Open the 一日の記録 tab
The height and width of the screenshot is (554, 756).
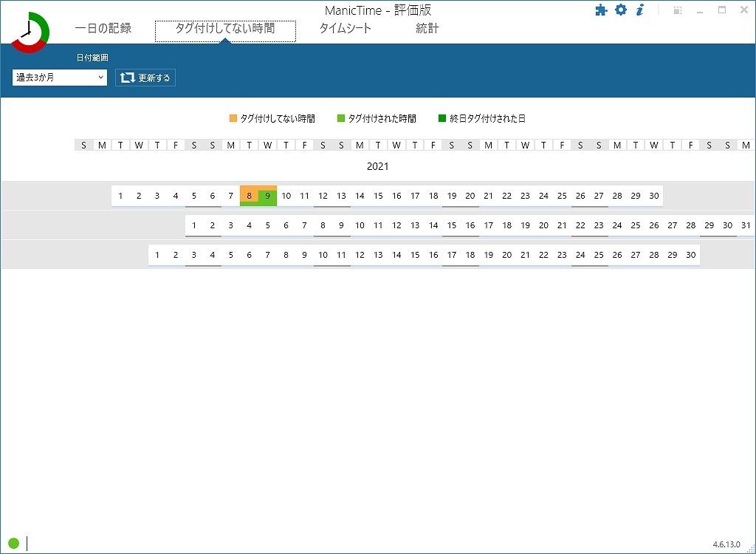(103, 29)
